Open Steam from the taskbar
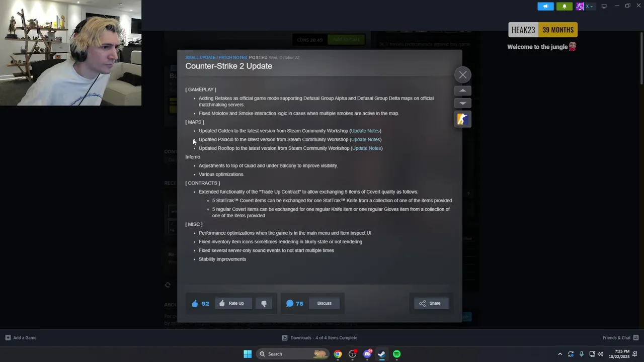The image size is (644, 362). click(382, 354)
